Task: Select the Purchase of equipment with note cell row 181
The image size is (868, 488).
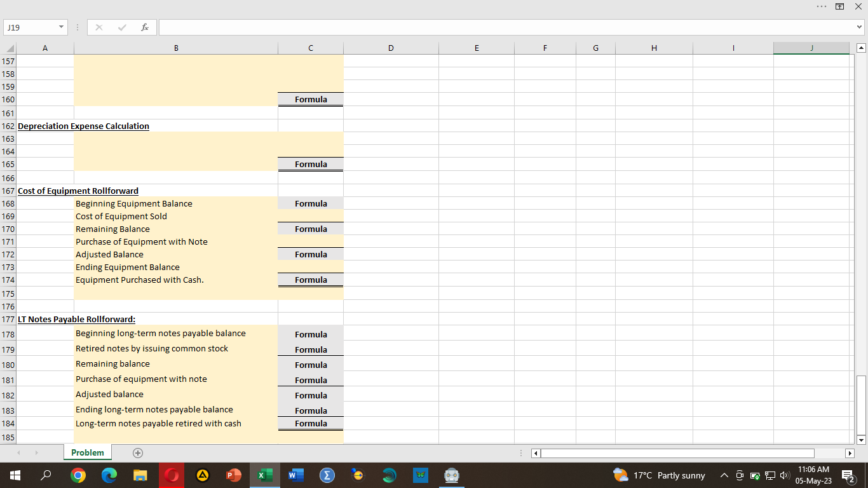Action: pos(176,379)
